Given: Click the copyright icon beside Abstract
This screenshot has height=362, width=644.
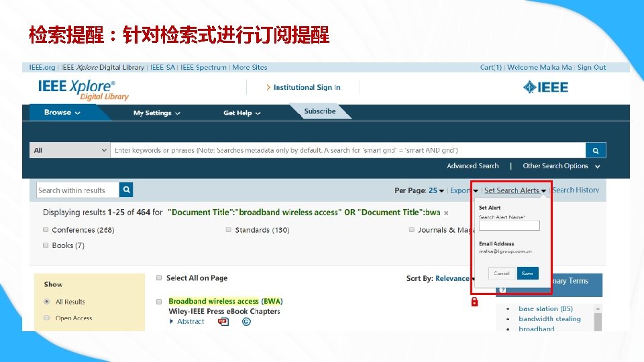Looking at the screenshot, I should pos(246,321).
